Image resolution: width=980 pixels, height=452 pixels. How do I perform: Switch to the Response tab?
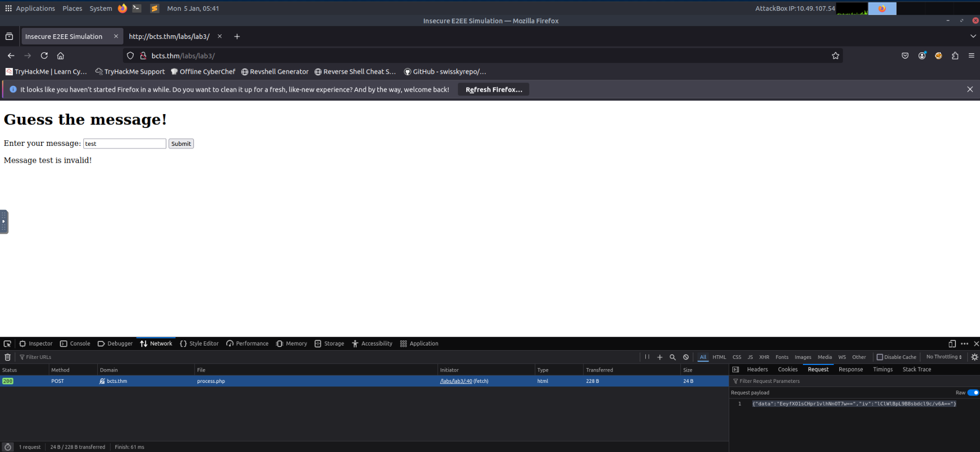(851, 370)
